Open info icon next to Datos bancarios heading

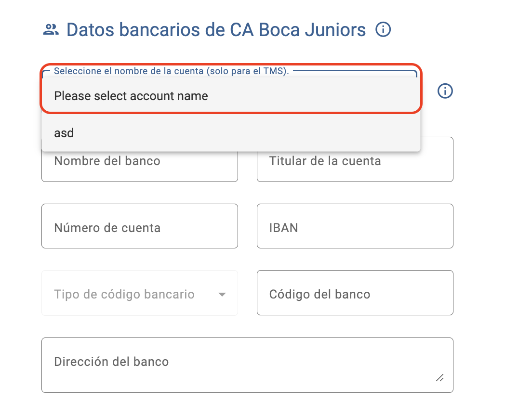click(x=383, y=29)
